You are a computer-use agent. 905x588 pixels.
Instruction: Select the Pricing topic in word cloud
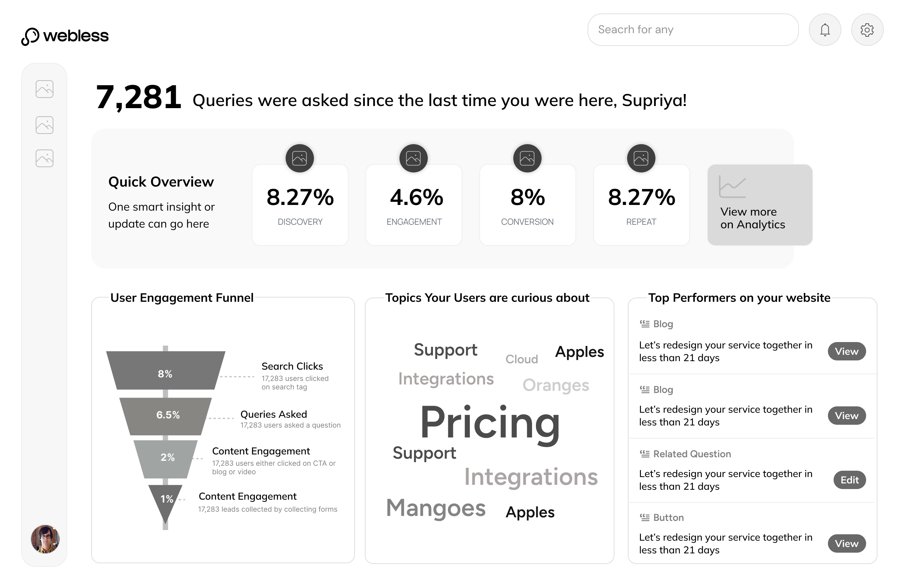490,423
